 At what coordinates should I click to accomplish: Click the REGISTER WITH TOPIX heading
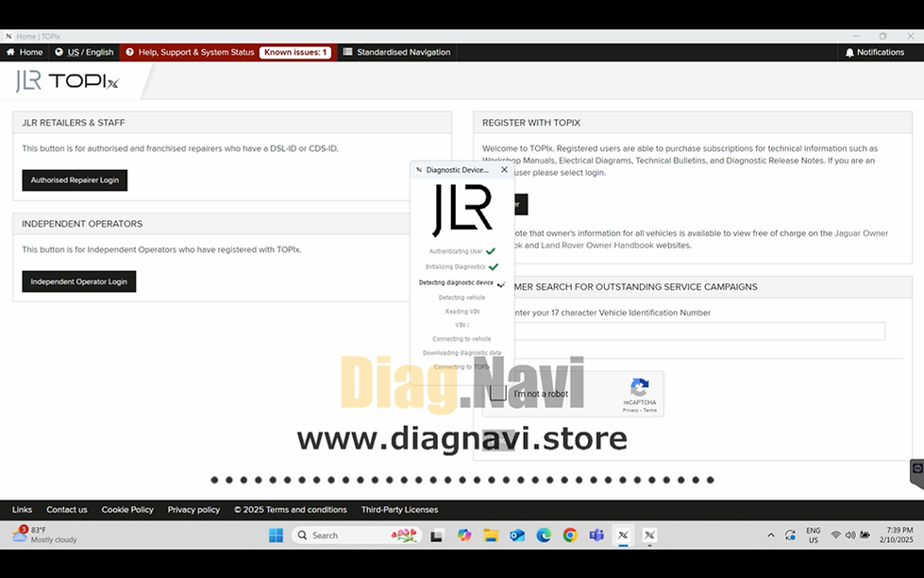pos(531,123)
